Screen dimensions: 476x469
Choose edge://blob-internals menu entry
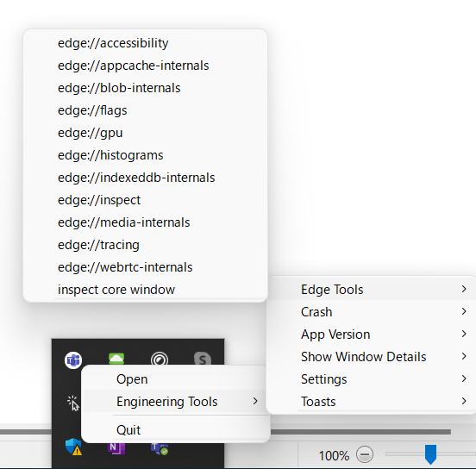145,88
